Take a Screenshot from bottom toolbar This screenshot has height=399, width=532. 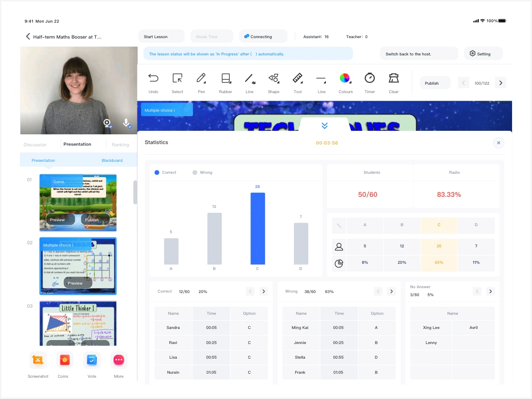[38, 360]
